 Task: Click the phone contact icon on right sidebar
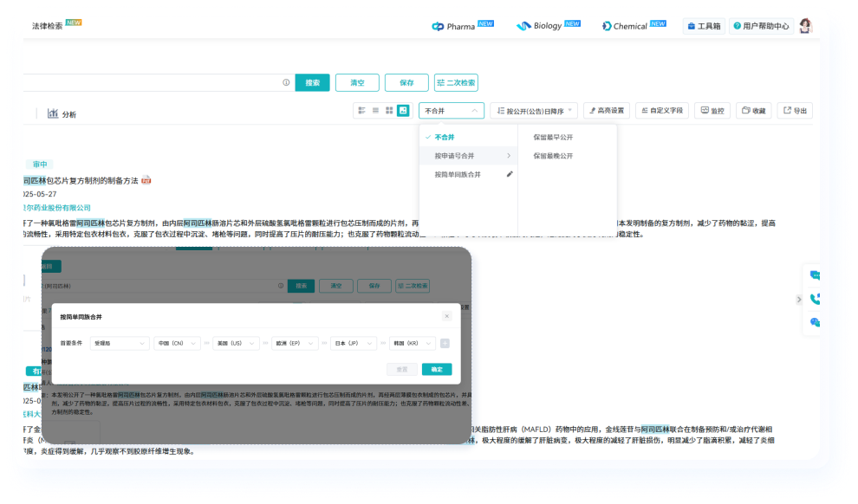point(815,299)
